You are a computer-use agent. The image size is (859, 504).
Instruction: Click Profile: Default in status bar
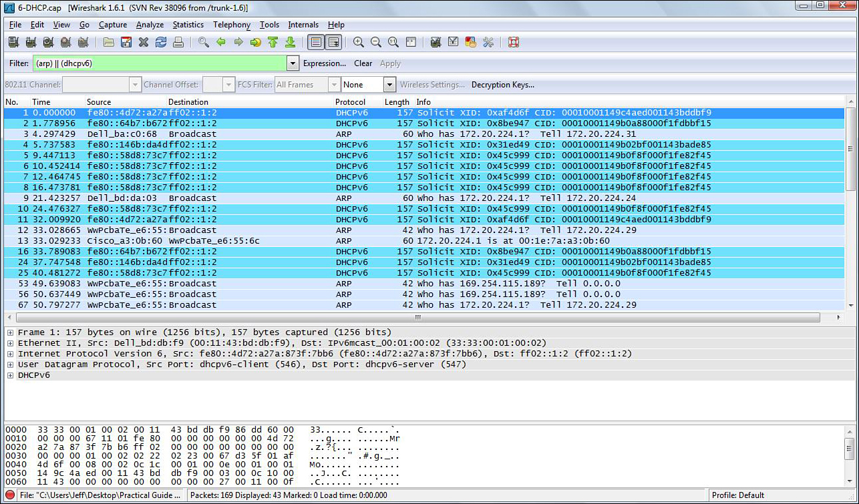[738, 495]
